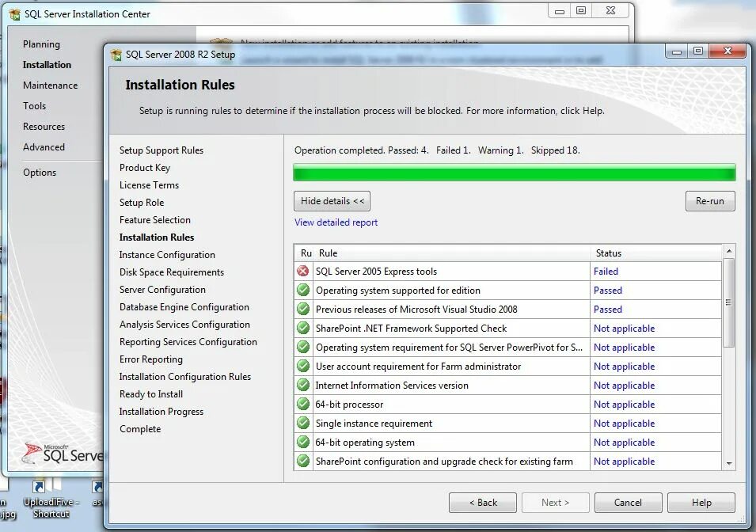Click the 64-bit operating system rule name
Image resolution: width=756 pixels, height=532 pixels.
click(x=364, y=443)
